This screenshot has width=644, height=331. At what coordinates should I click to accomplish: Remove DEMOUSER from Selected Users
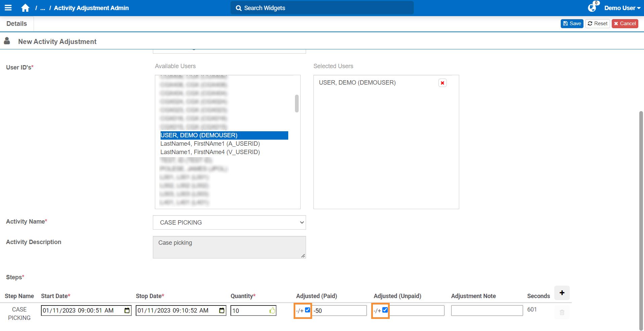point(442,83)
